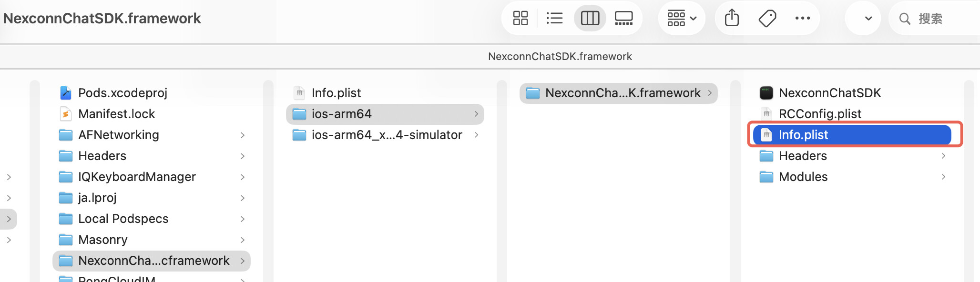This screenshot has width=980, height=282.
Task: Switch to gallery view
Action: 623,19
